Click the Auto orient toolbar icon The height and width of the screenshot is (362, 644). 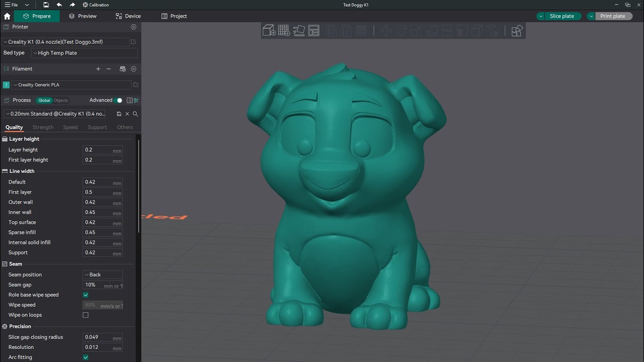pyautogui.click(x=299, y=31)
